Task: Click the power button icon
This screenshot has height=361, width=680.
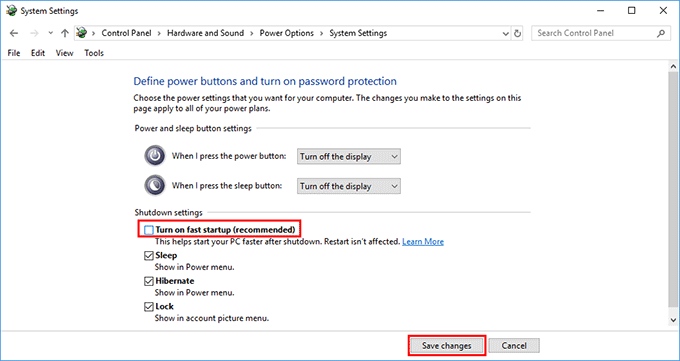Action: [x=155, y=156]
